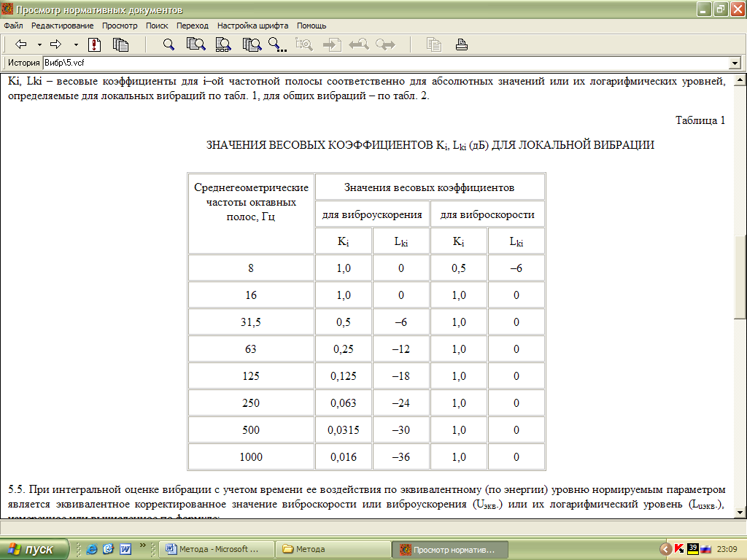
Task: Click the magnifier with ellipsis icon
Action: [x=277, y=44]
